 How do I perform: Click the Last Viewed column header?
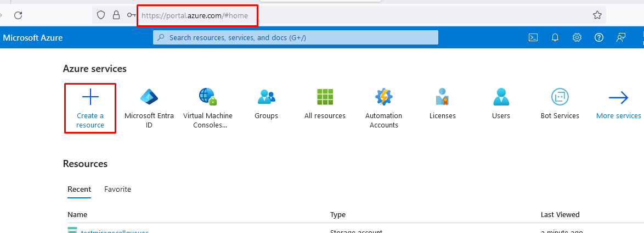560,214
